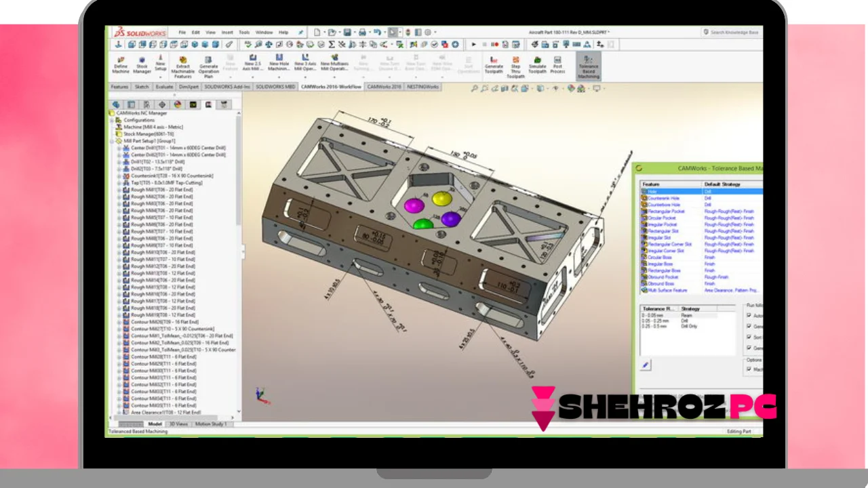The image size is (868, 488).
Task: Select Rectangular Pocket feature row
Action: coord(701,211)
